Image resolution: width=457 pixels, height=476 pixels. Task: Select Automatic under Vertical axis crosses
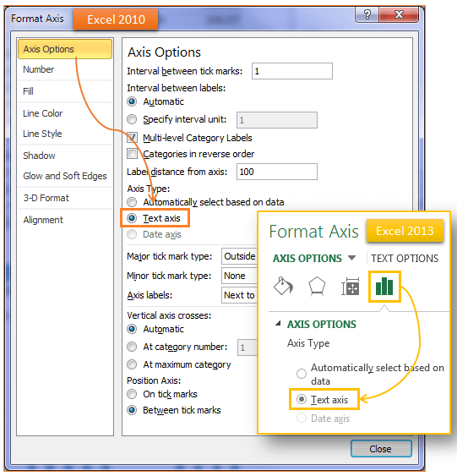132,329
